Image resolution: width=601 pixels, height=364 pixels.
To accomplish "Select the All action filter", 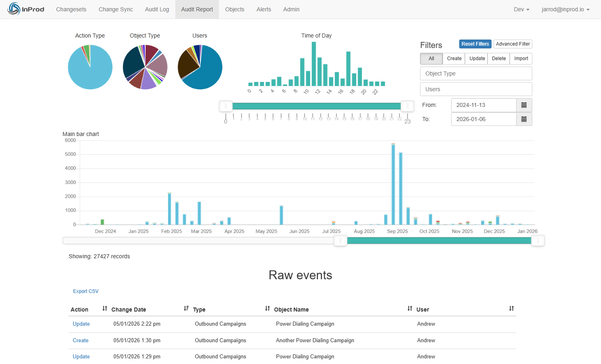I will point(431,59).
